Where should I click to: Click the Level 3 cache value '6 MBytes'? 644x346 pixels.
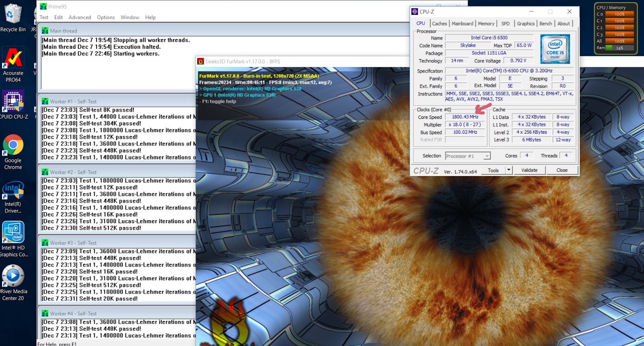(x=532, y=140)
